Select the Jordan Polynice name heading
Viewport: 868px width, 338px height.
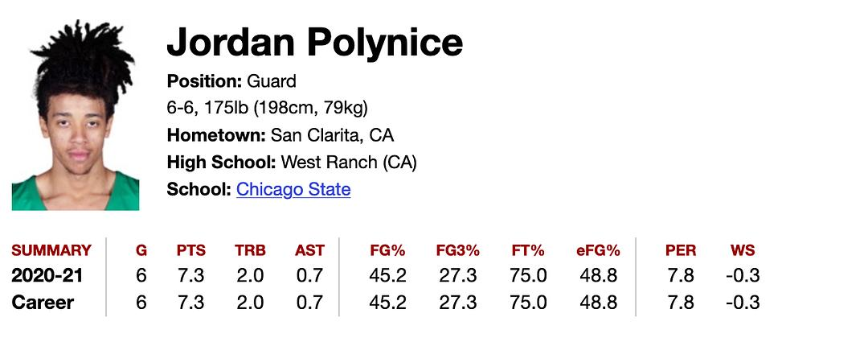click(314, 43)
